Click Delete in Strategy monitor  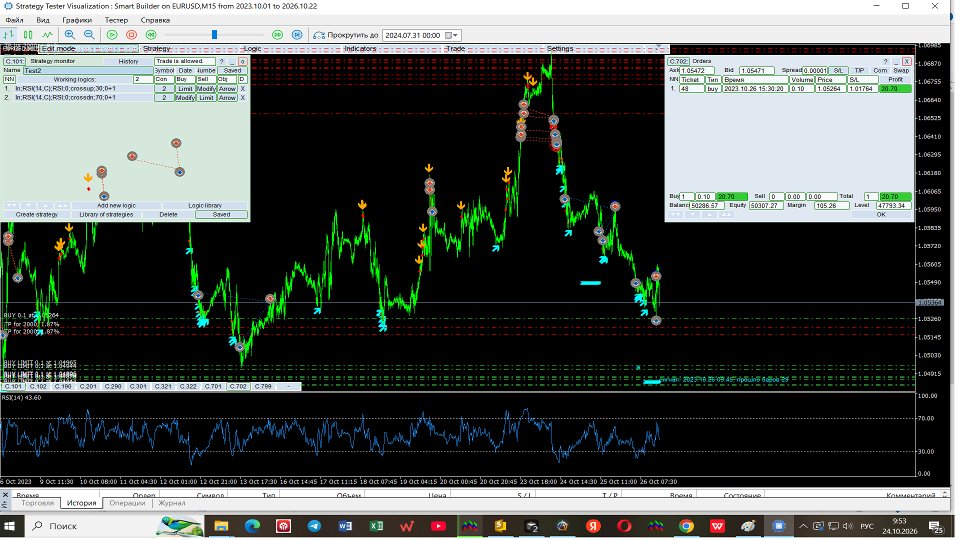[x=168, y=215]
